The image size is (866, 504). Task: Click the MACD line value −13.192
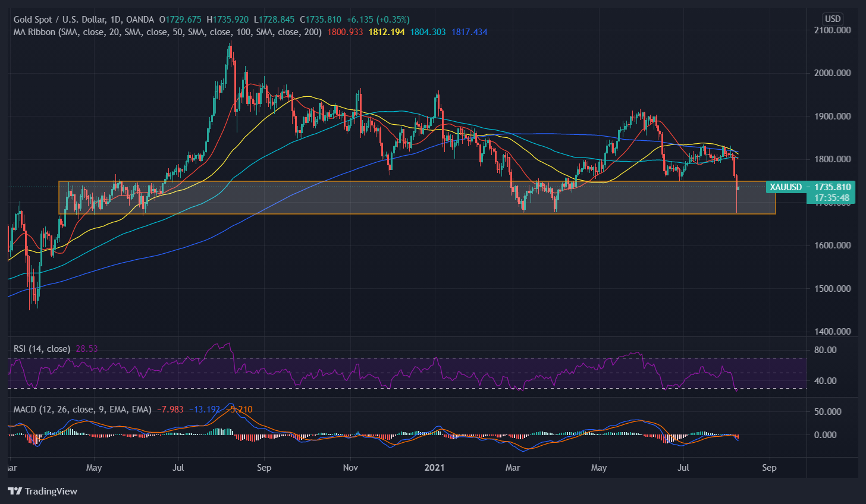(x=204, y=409)
